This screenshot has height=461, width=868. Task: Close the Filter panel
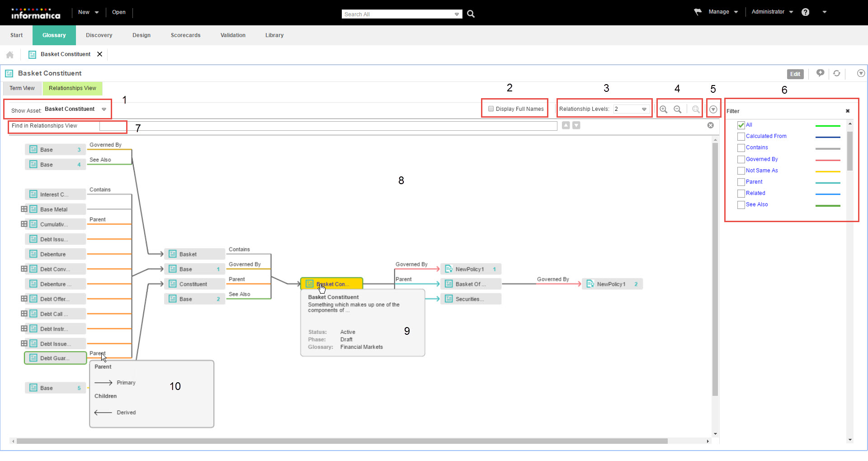tap(848, 111)
